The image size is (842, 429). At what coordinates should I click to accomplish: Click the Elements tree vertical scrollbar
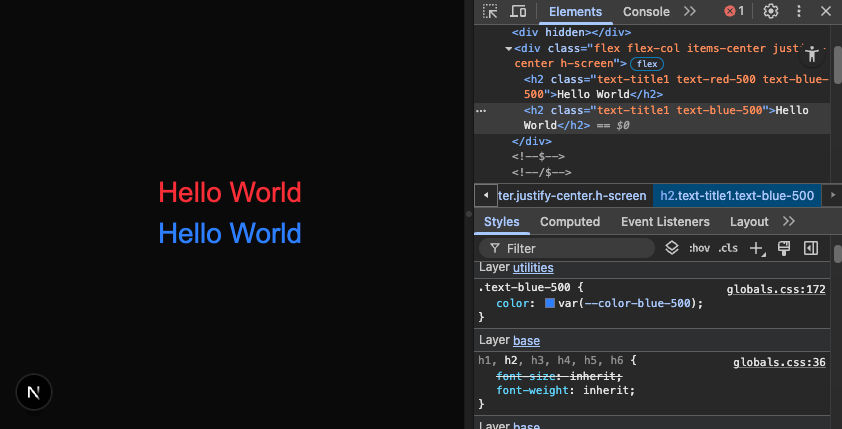point(837,64)
